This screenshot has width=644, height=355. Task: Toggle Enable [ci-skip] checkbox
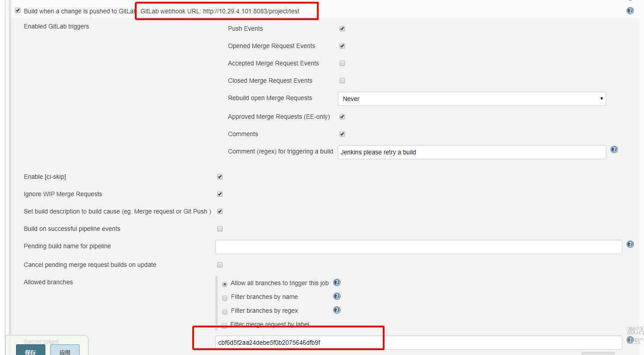(220, 177)
